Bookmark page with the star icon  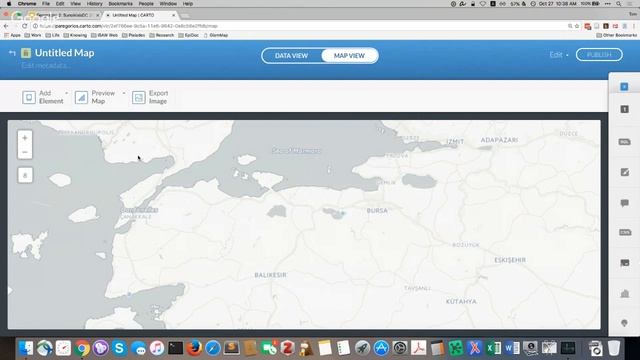[x=577, y=26]
